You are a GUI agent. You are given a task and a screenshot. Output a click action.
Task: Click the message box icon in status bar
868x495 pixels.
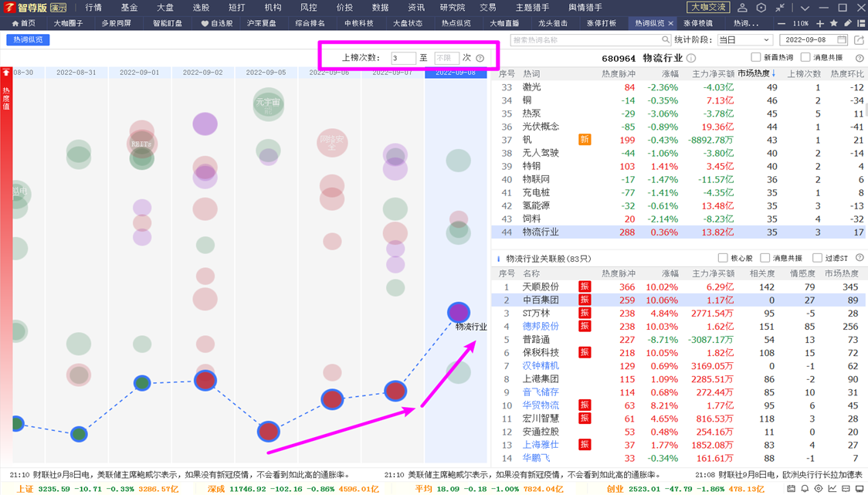coord(846,489)
